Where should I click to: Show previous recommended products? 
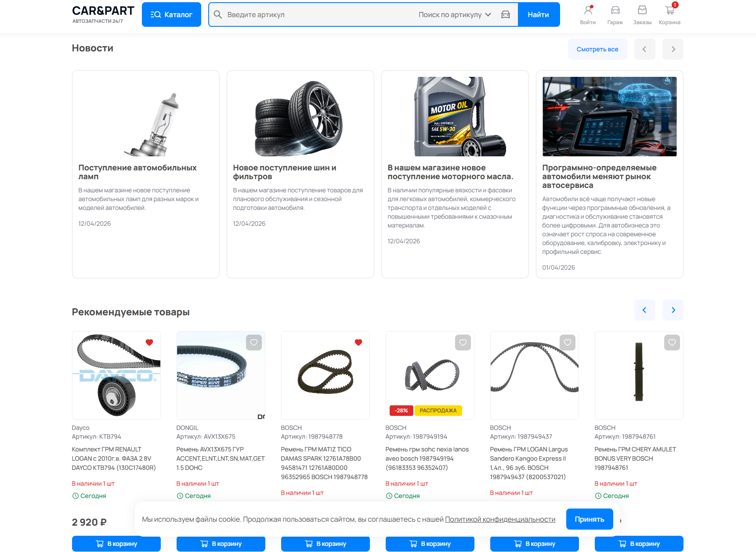point(644,310)
